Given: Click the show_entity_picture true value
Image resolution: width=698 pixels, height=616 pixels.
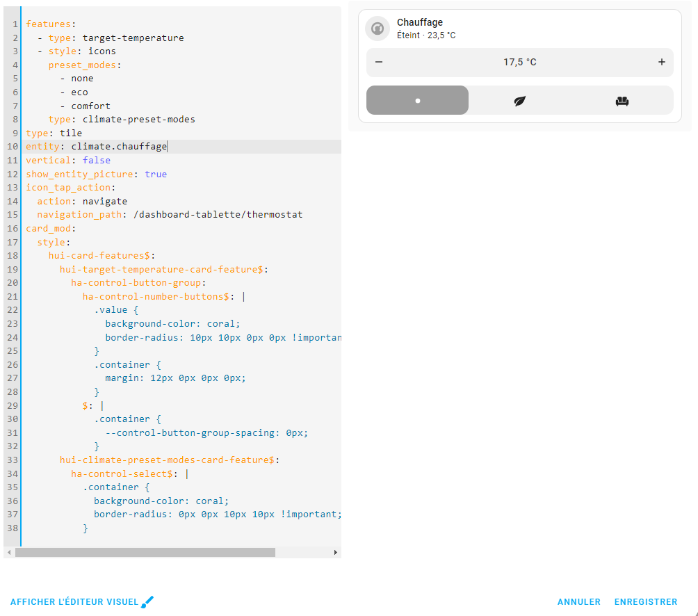Looking at the screenshot, I should tap(156, 174).
